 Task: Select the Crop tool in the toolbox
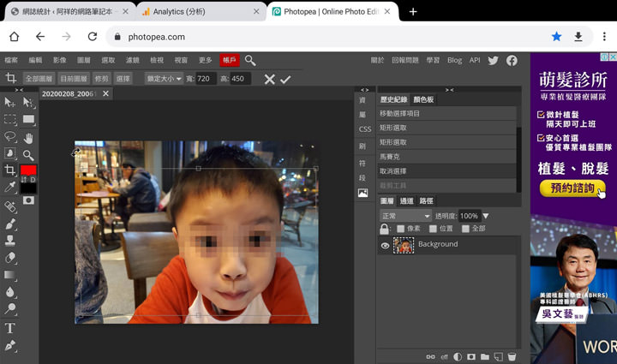10,170
